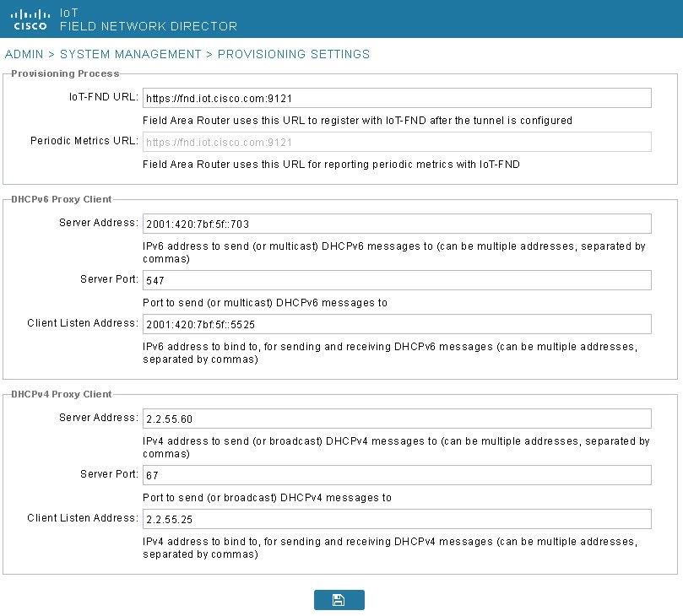Open ADMIN breadcrumb link
This screenshot has height=616, width=683.
(x=24, y=54)
